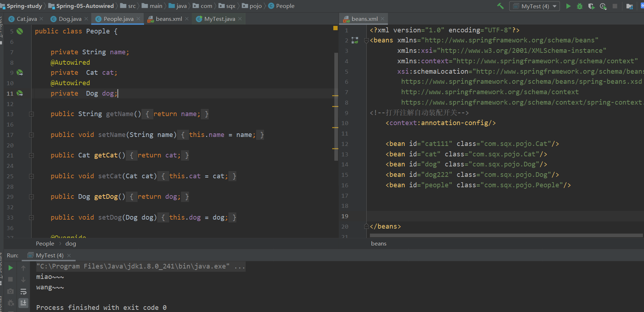The width and height of the screenshot is (644, 312).
Task: Click the bean id="people" line
Action: [x=478, y=185]
